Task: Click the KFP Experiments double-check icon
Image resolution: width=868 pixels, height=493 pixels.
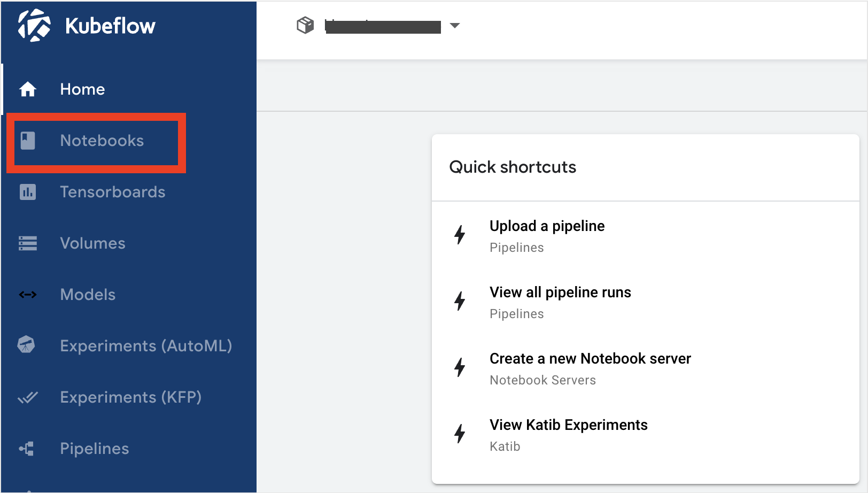Action: pyautogui.click(x=28, y=397)
